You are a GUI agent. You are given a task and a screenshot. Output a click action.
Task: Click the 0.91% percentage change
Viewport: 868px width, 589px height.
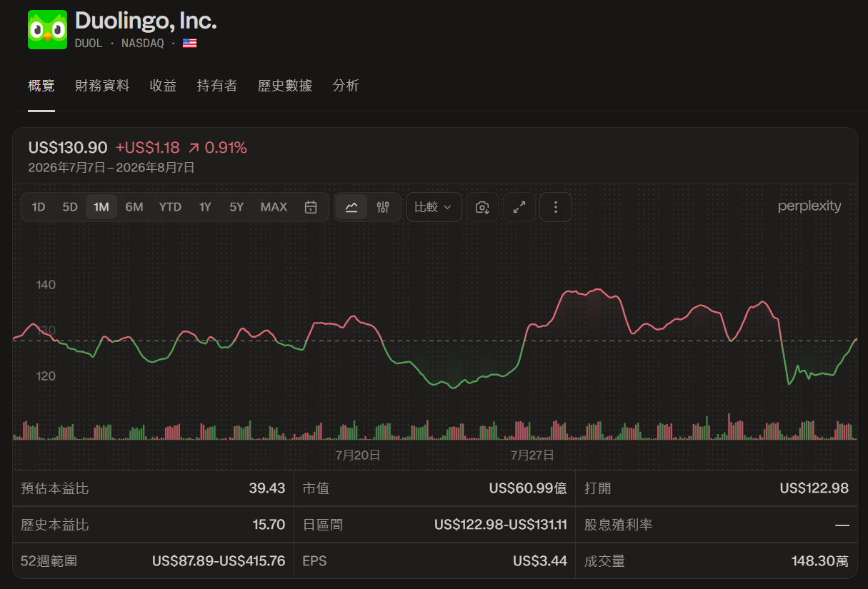tap(226, 148)
